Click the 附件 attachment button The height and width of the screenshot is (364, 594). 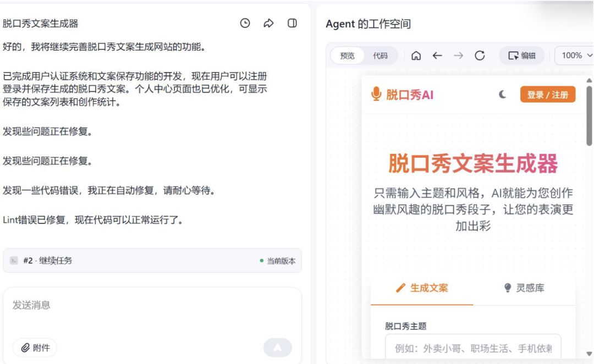point(35,348)
